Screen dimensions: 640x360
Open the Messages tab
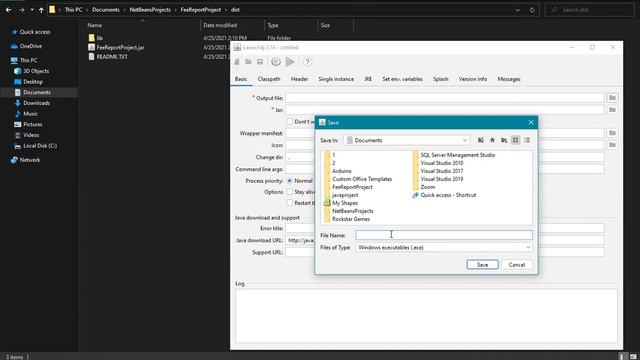point(509,79)
